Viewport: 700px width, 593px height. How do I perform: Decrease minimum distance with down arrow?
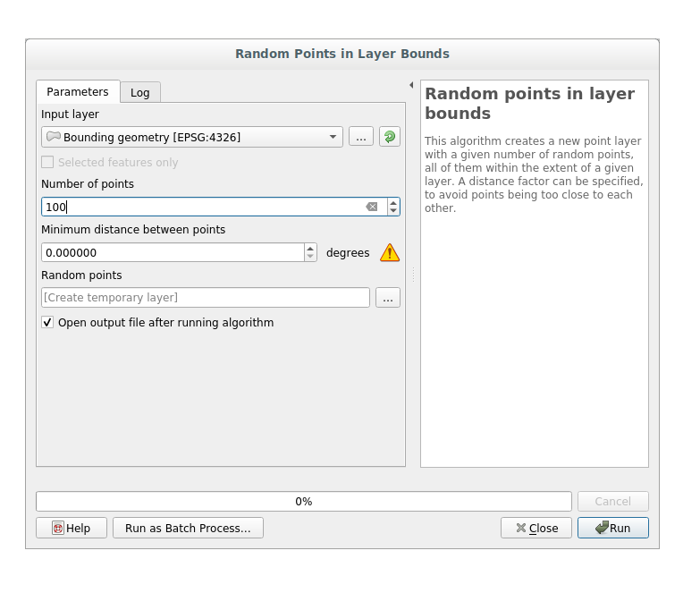[x=310, y=258]
